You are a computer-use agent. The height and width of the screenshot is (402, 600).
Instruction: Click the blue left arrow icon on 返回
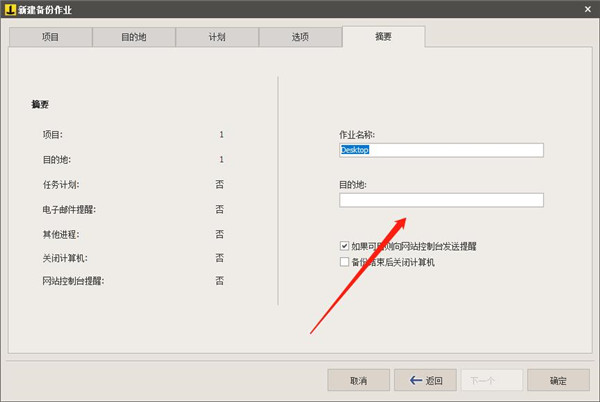(x=416, y=380)
